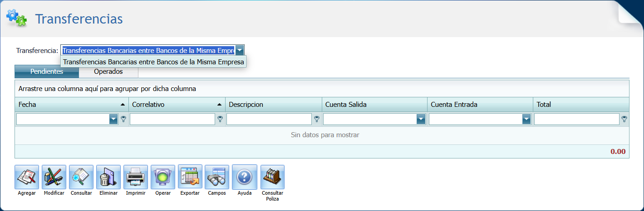
Task: Focus the Correlativo filter input
Action: (172, 119)
